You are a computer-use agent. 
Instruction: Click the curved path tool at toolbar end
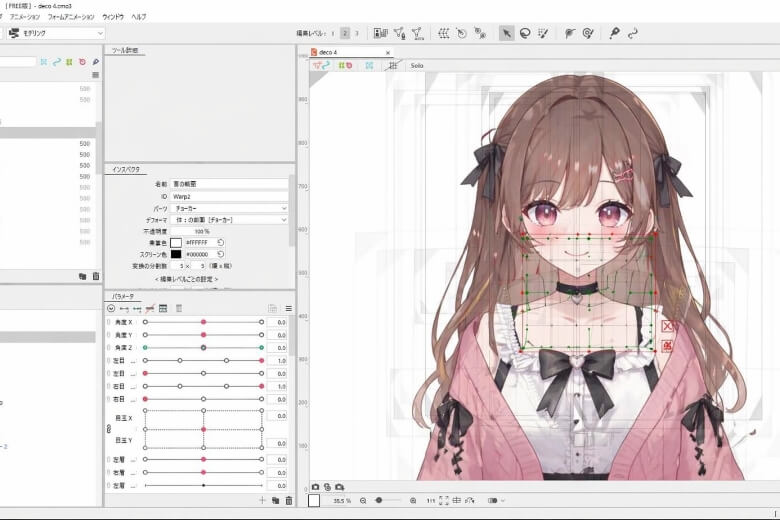pos(633,33)
